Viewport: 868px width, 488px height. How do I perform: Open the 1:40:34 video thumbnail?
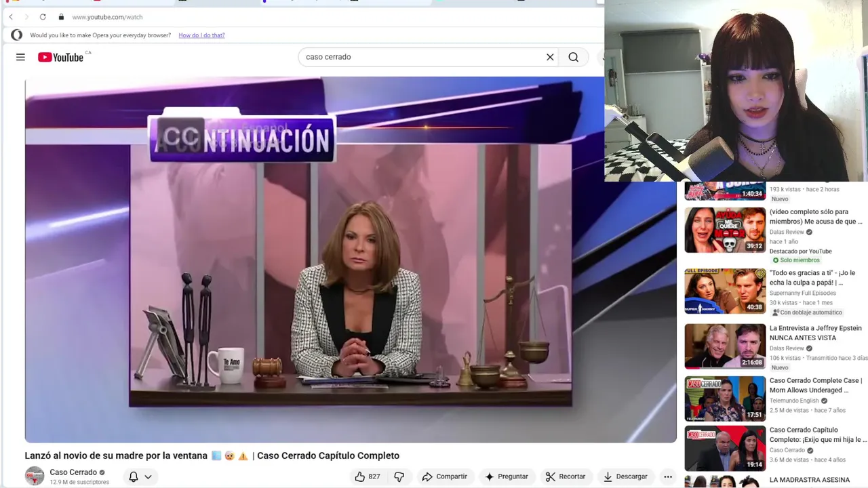[725, 191]
